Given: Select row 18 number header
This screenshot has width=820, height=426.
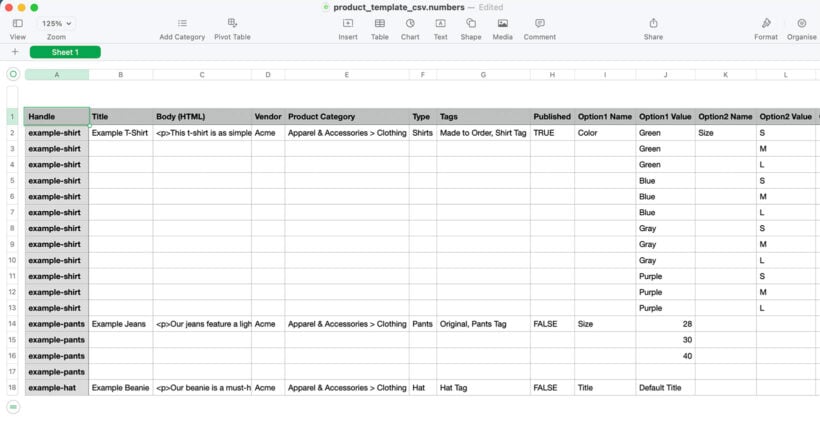Looking at the screenshot, I should coord(12,388).
